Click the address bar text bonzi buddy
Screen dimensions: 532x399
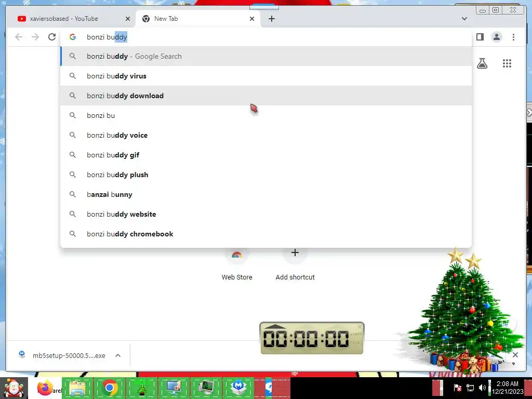107,37
